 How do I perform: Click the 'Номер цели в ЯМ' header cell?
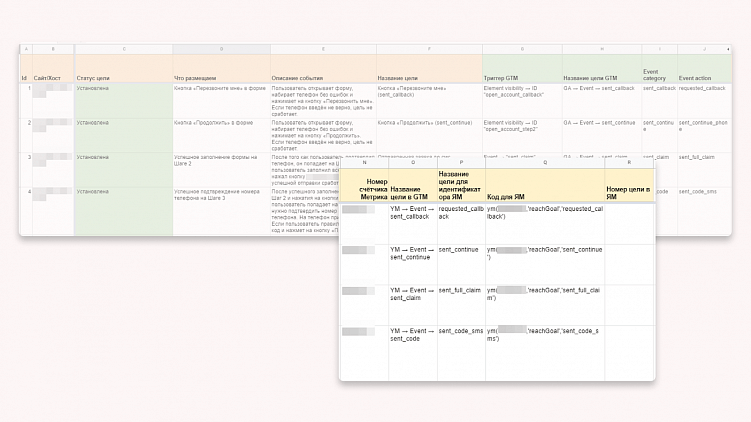pyautogui.click(x=629, y=185)
